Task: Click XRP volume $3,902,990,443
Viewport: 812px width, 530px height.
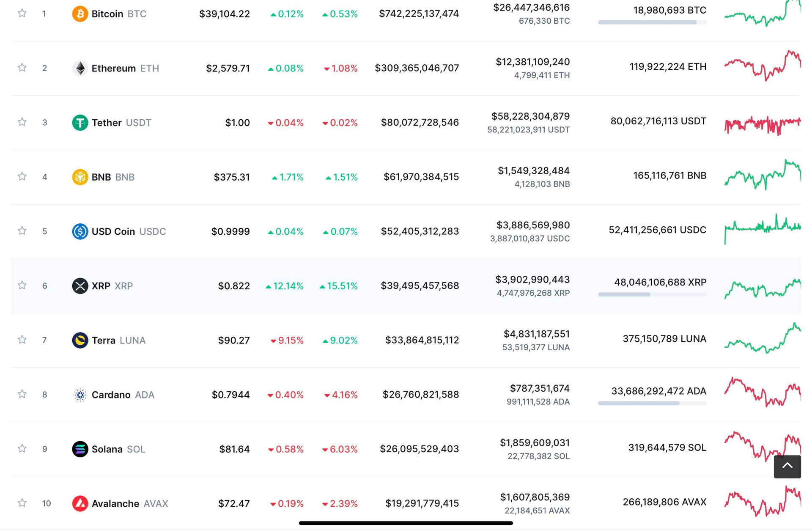Action: click(x=532, y=280)
